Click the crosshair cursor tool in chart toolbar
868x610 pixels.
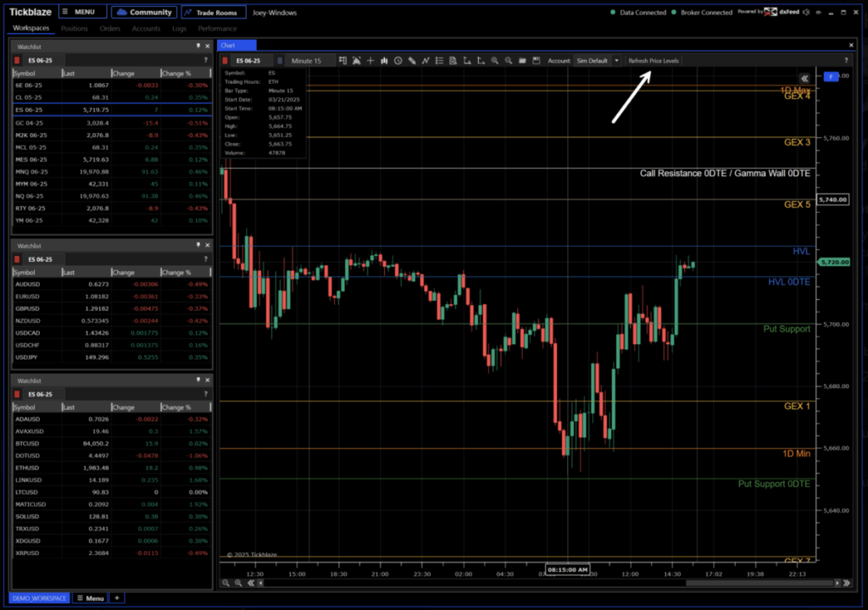(x=370, y=61)
